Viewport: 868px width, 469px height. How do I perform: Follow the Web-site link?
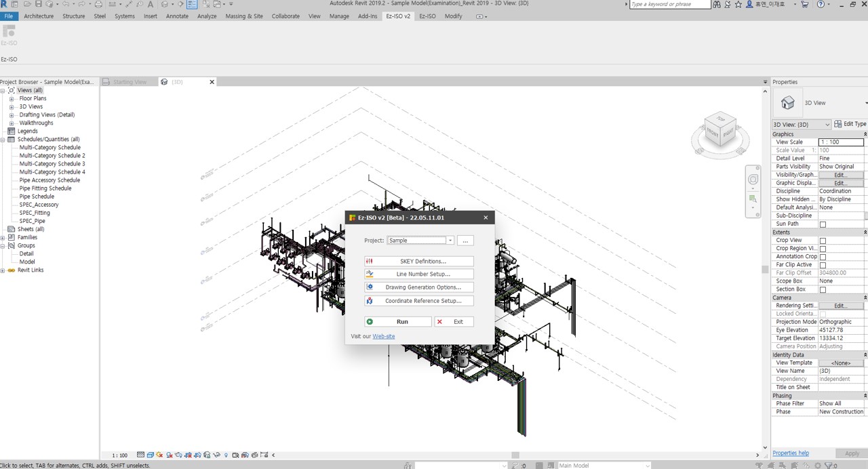click(383, 336)
